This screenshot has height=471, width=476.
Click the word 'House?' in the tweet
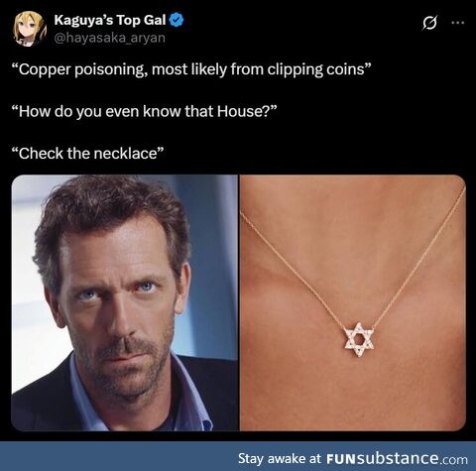point(247,111)
